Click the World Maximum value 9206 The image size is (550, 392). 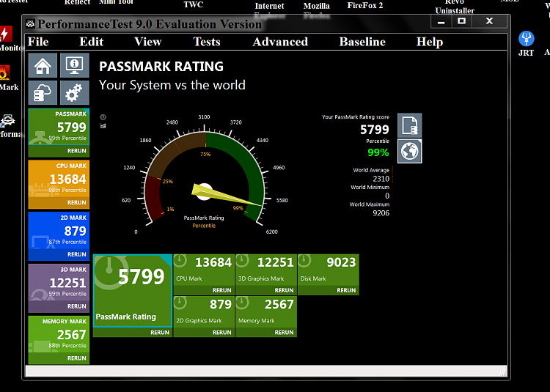pos(381,213)
